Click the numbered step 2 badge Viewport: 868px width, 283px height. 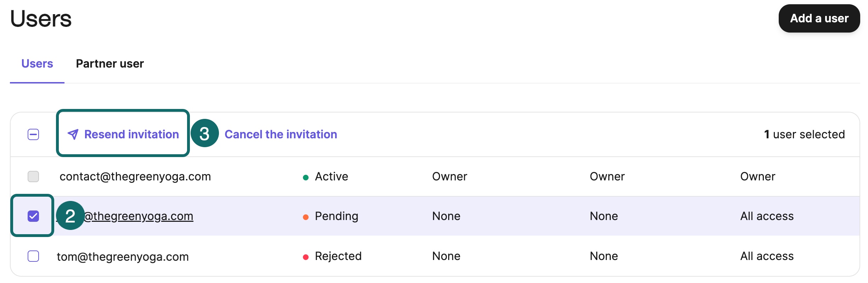click(x=70, y=215)
